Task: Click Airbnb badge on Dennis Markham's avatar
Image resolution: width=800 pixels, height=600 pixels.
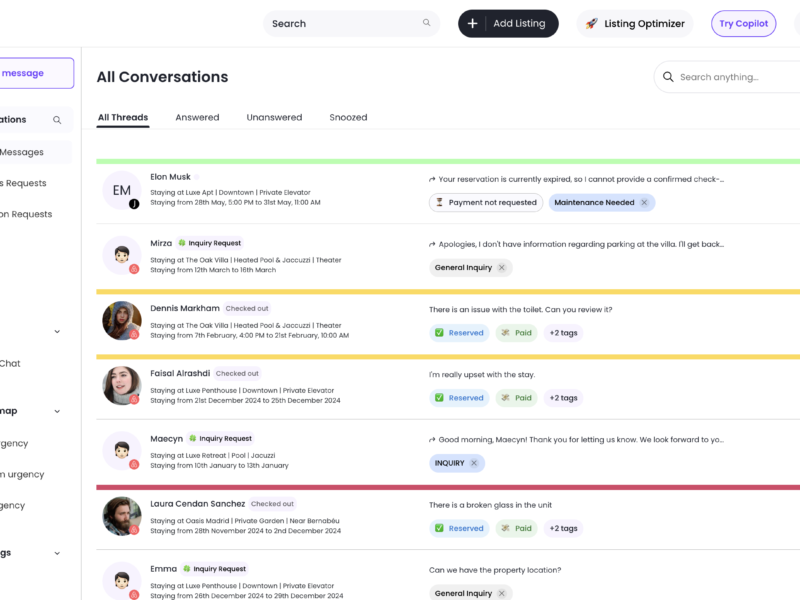Action: pyautogui.click(x=134, y=334)
